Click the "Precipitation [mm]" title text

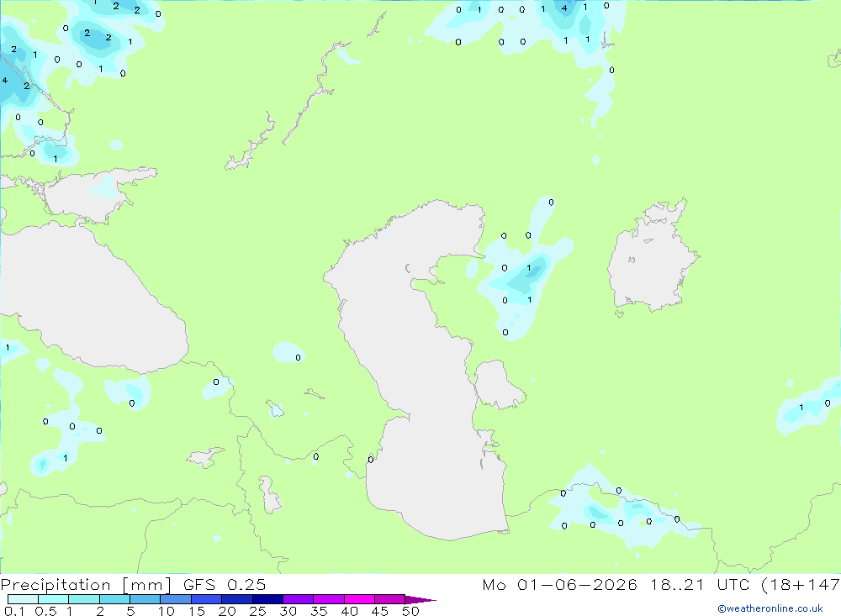point(86,585)
